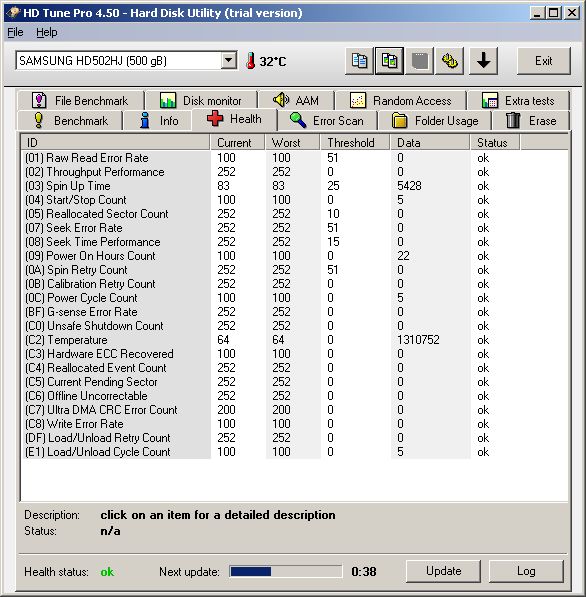Select the Reallocated Sector Count row
The height and width of the screenshot is (597, 586).
click(x=294, y=214)
